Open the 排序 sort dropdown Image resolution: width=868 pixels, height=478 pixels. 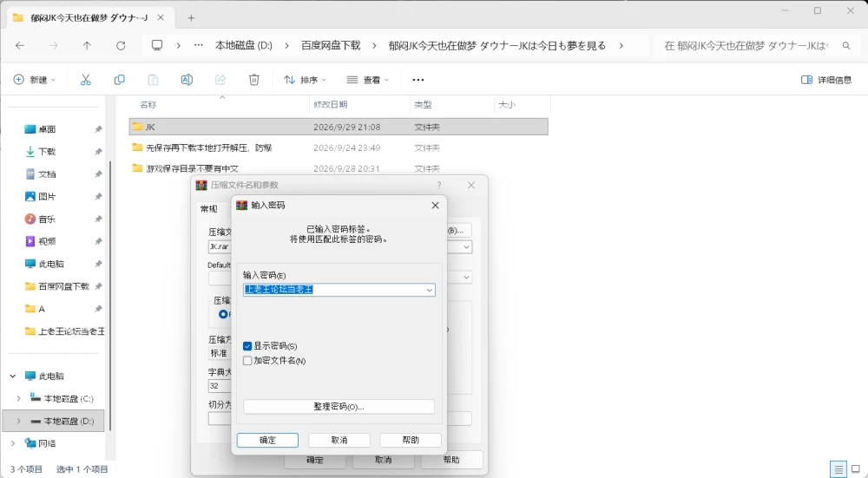[x=305, y=80]
